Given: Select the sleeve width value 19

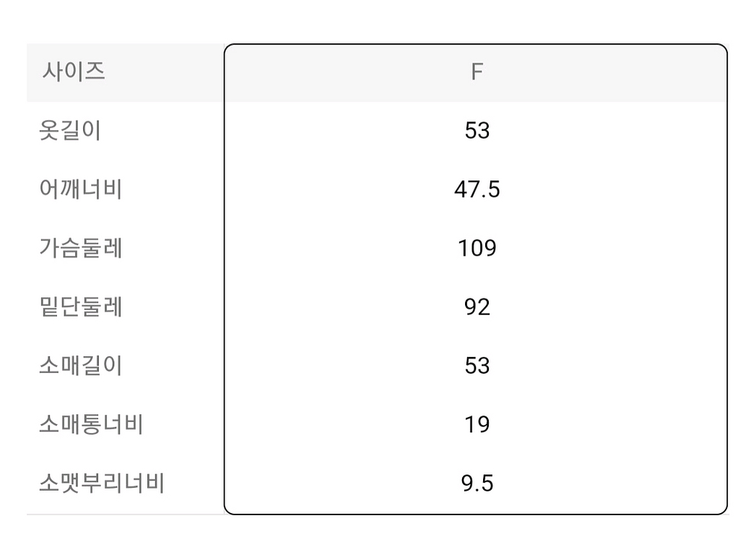Looking at the screenshot, I should tap(477, 424).
